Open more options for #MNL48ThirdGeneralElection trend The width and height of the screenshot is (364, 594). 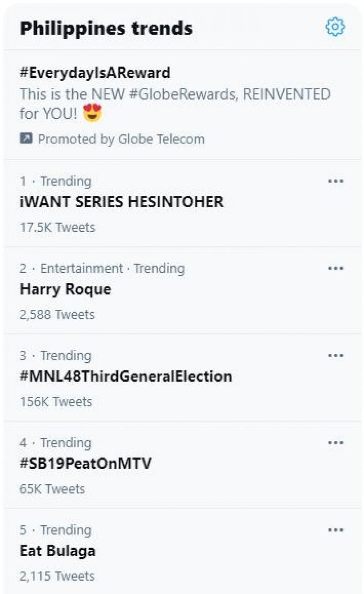pyautogui.click(x=335, y=356)
